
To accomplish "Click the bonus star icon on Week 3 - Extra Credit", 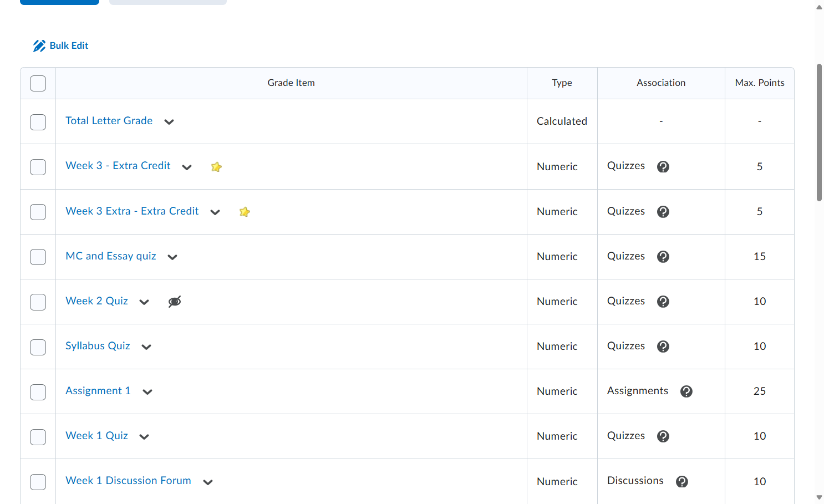I will tap(216, 167).
